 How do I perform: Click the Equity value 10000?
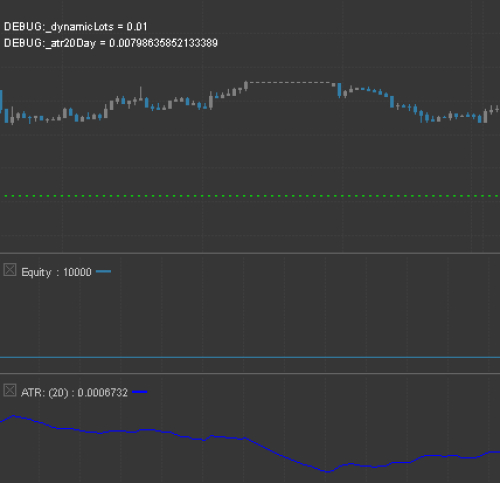click(x=77, y=272)
